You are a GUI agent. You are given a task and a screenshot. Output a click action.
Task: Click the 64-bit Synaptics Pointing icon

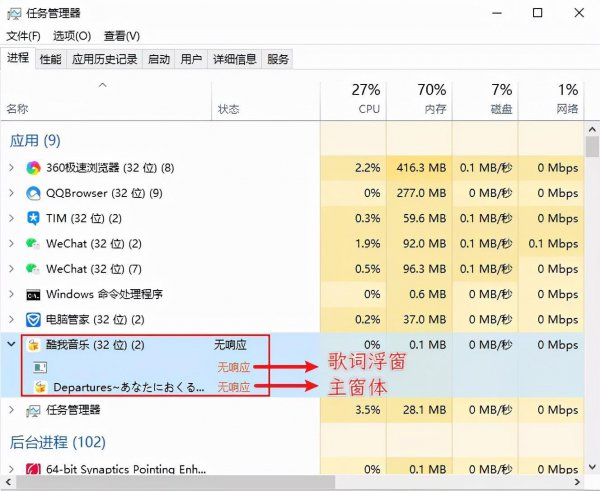[x=33, y=470]
